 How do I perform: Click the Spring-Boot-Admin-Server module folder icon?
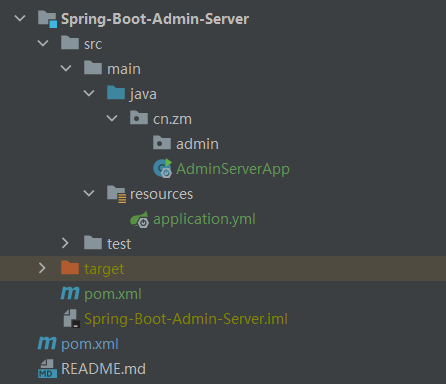[47, 19]
